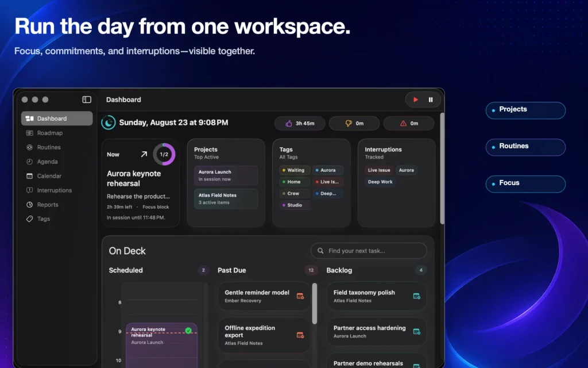Click the Backlog count badge 4
Image resolution: width=588 pixels, height=368 pixels.
point(421,270)
